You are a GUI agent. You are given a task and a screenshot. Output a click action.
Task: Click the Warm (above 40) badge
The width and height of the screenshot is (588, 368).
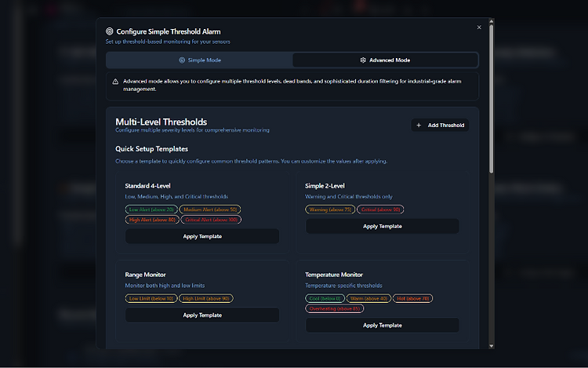(368, 299)
